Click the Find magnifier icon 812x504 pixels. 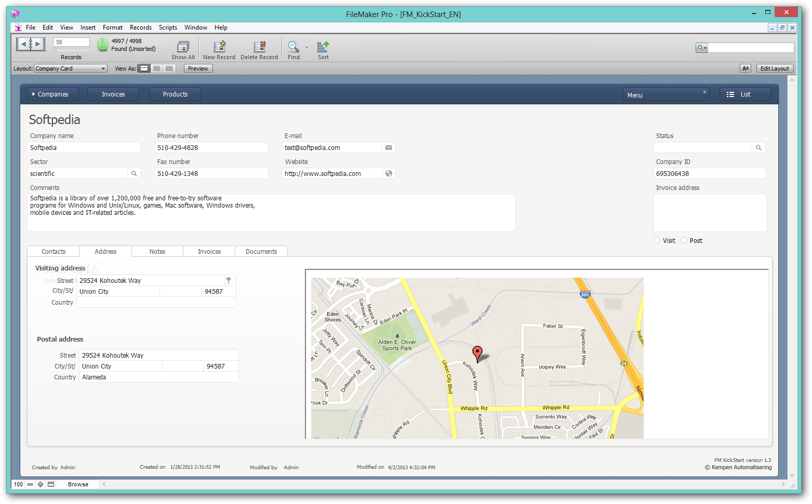[294, 47]
